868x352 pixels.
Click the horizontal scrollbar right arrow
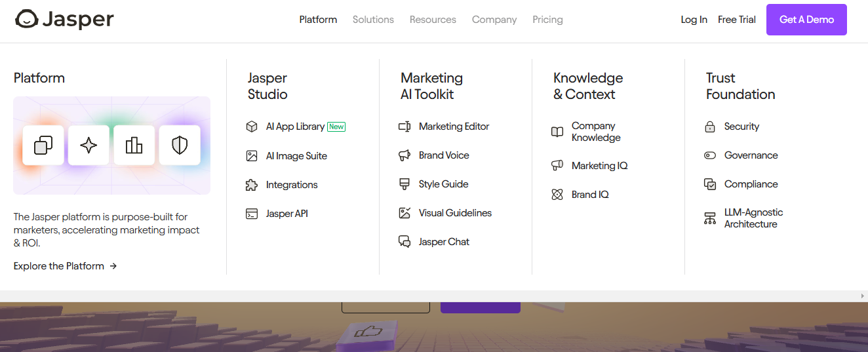pos(862,296)
